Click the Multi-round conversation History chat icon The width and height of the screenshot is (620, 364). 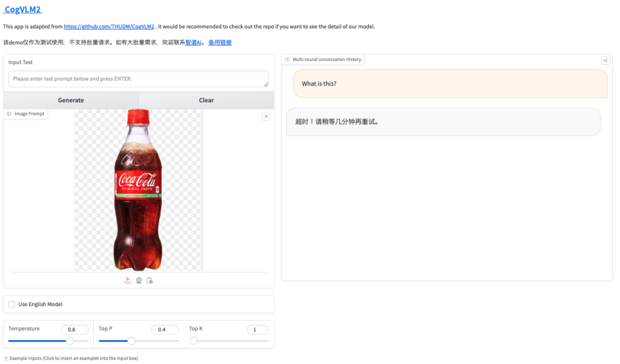(287, 59)
